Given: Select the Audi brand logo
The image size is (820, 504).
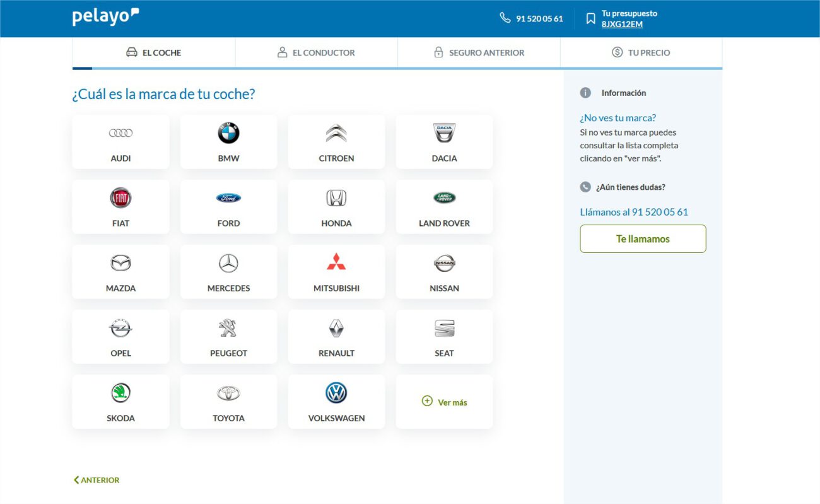Looking at the screenshot, I should coord(120,133).
